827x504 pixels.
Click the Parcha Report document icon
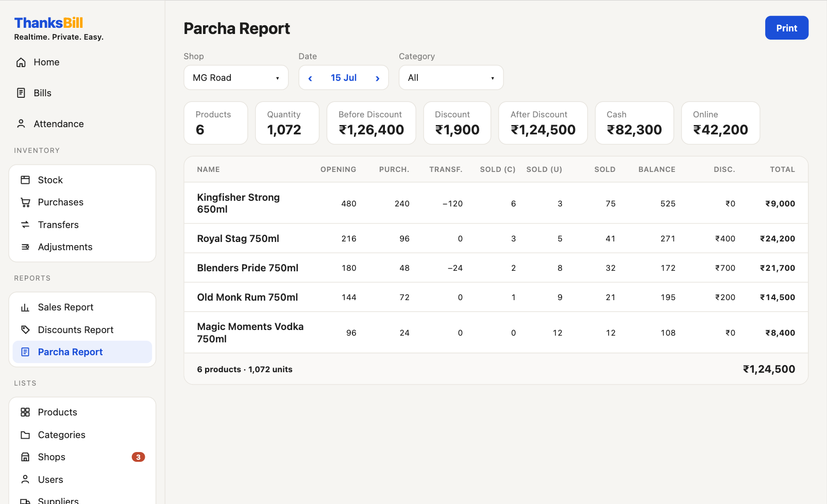tap(25, 352)
